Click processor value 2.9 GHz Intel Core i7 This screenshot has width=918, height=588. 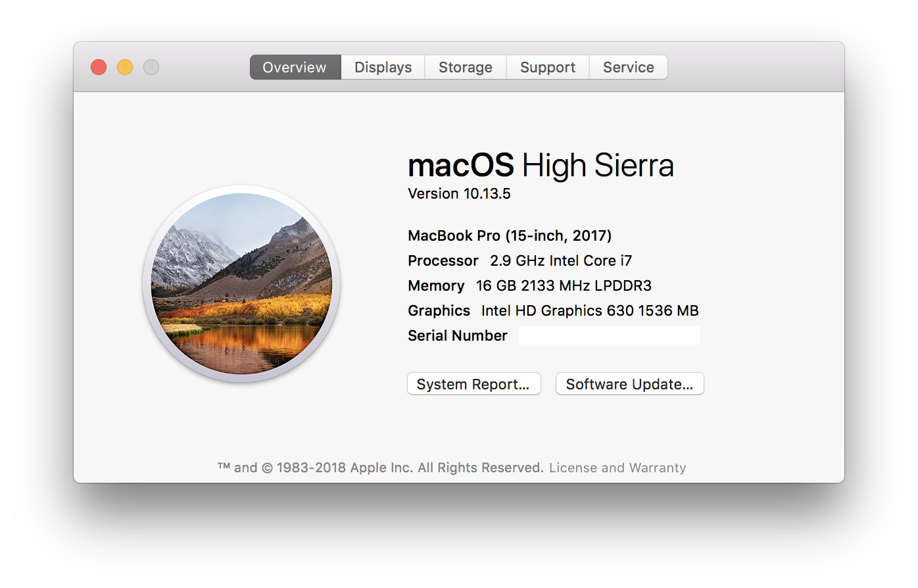pos(561,260)
